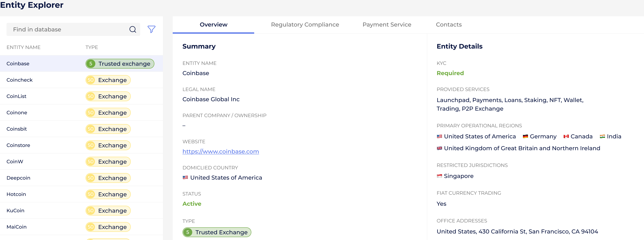Click the Singapore restricted jurisdiction text

458,176
